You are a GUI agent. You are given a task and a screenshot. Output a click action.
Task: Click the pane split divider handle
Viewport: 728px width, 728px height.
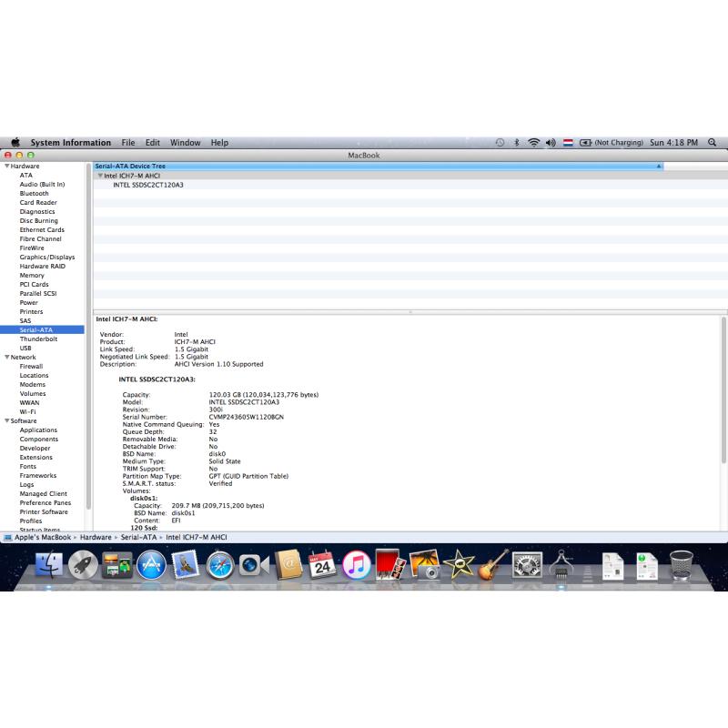[x=410, y=312]
